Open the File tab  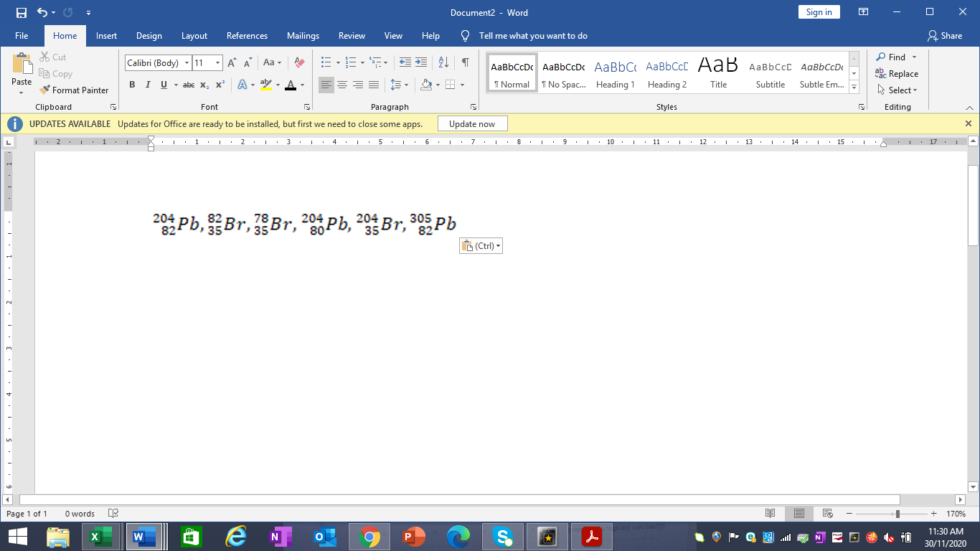point(22,36)
